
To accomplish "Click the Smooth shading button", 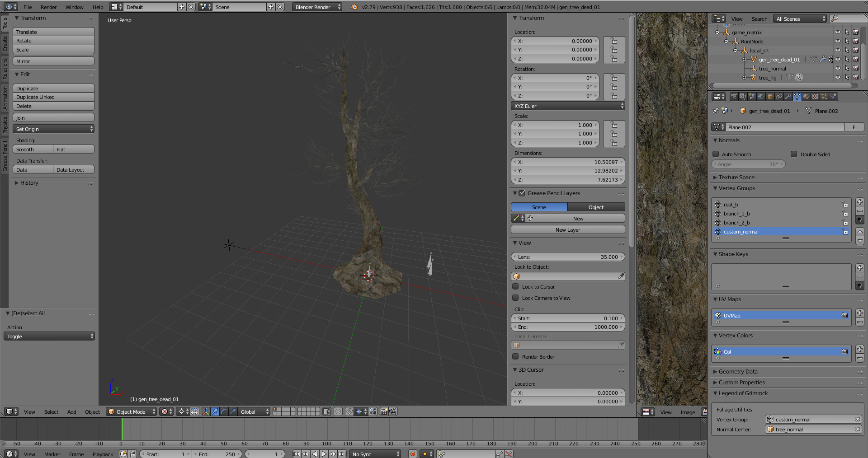I will coord(33,149).
